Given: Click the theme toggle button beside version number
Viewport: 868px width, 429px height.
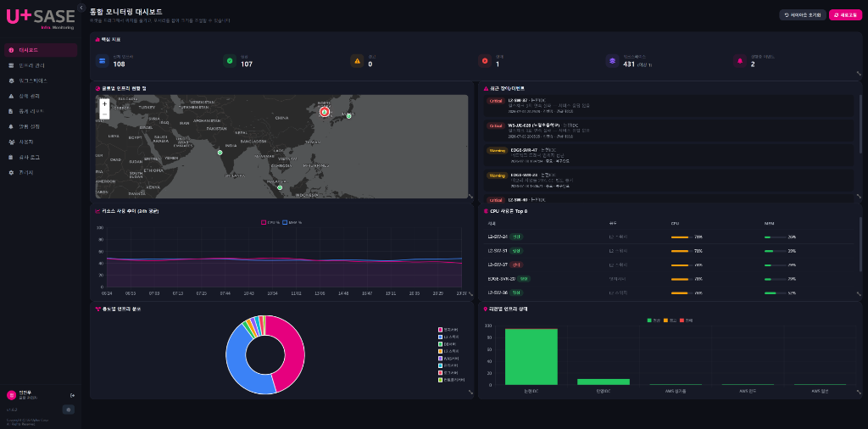Looking at the screenshot, I should (x=69, y=409).
